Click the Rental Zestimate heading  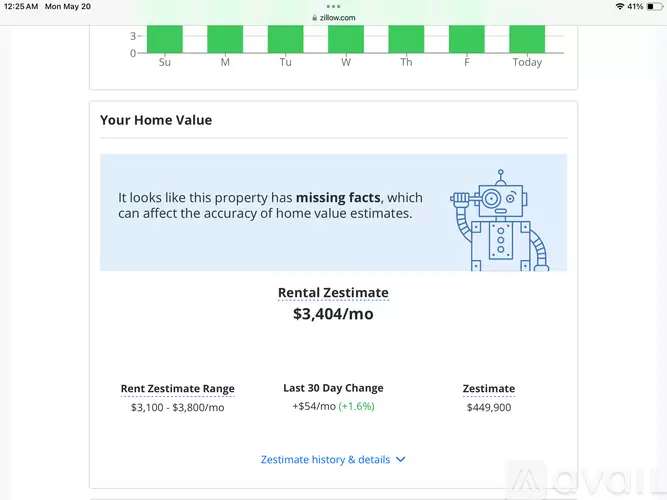click(x=333, y=293)
